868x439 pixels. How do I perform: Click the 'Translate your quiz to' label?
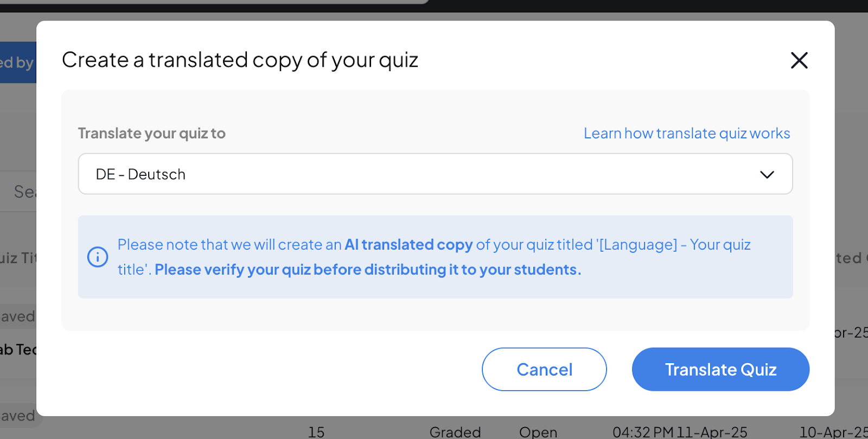[x=151, y=133]
